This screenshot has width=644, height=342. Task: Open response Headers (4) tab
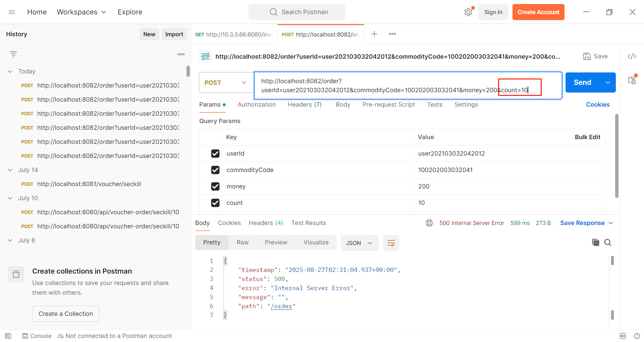click(x=266, y=223)
